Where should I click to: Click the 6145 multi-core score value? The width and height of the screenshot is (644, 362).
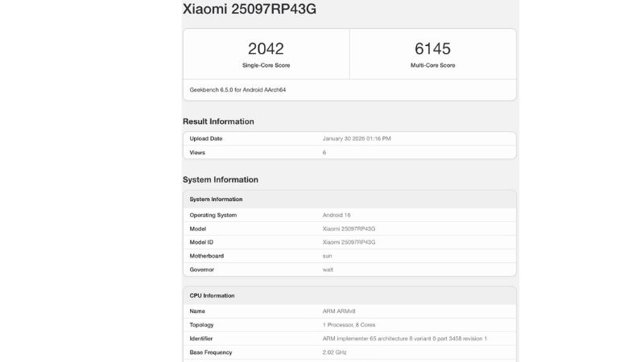(x=432, y=49)
